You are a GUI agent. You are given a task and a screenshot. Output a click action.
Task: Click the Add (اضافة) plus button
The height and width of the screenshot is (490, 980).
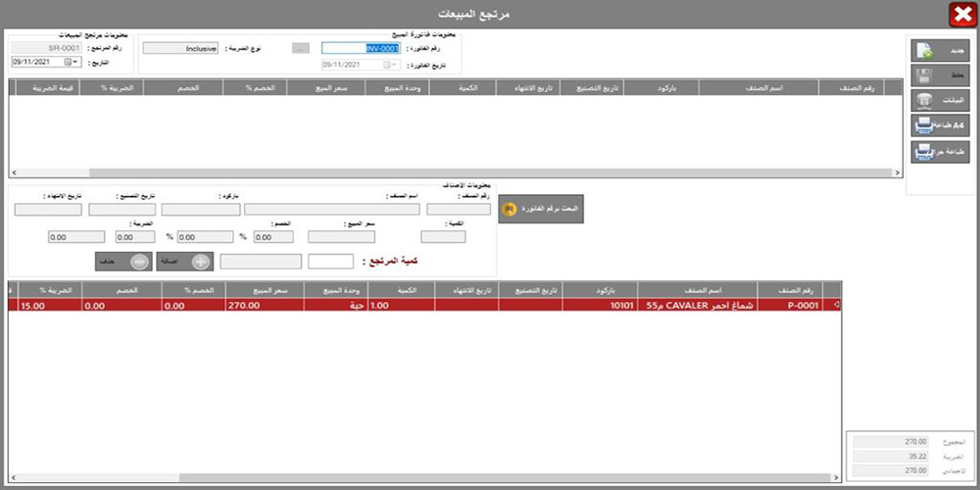[x=186, y=262]
